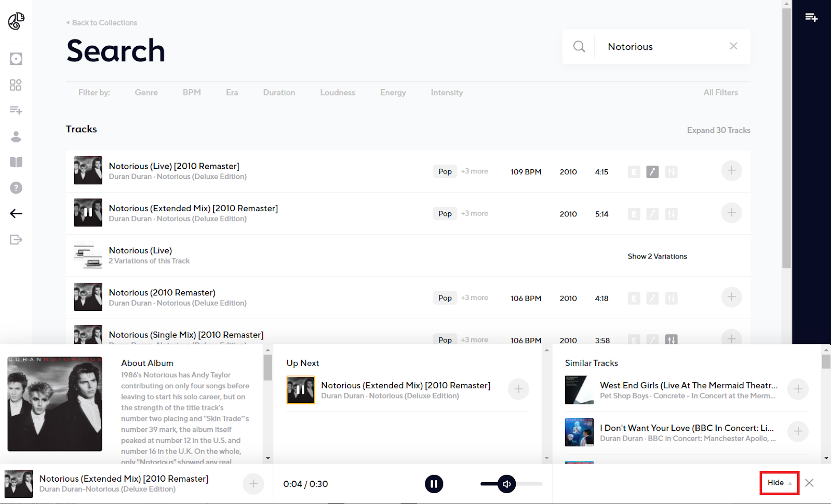This screenshot has height=504, width=831.
Task: Open the Loudness filter
Action: click(x=338, y=92)
